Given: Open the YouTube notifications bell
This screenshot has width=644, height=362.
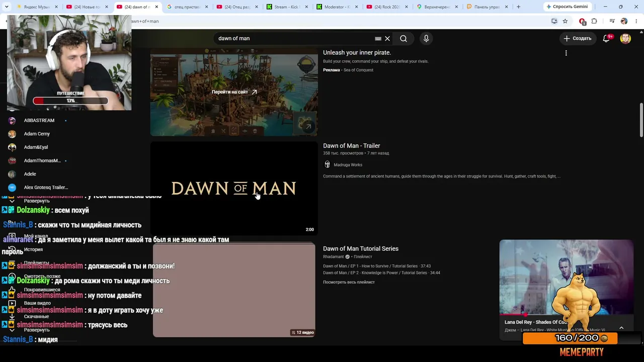Looking at the screenshot, I should pyautogui.click(x=607, y=38).
